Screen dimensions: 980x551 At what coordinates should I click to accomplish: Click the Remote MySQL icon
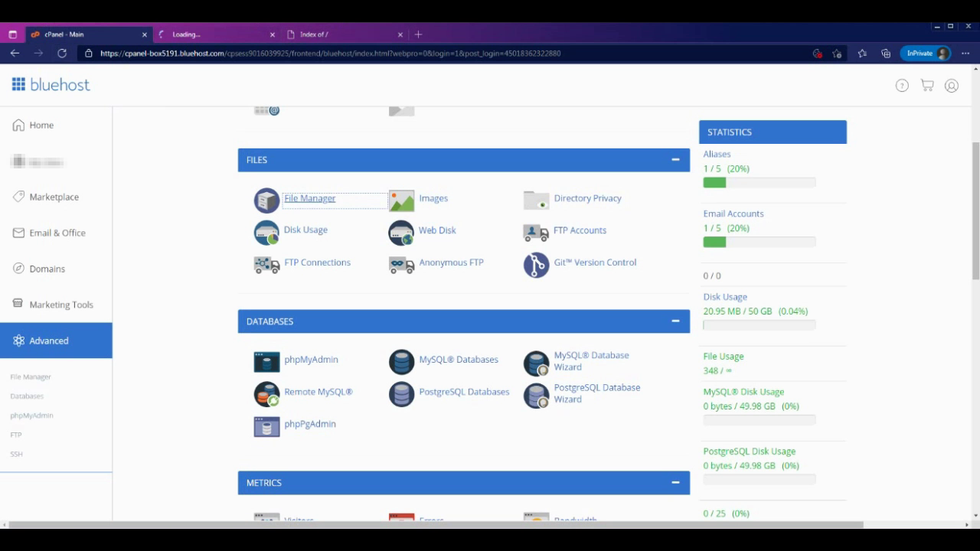point(266,394)
